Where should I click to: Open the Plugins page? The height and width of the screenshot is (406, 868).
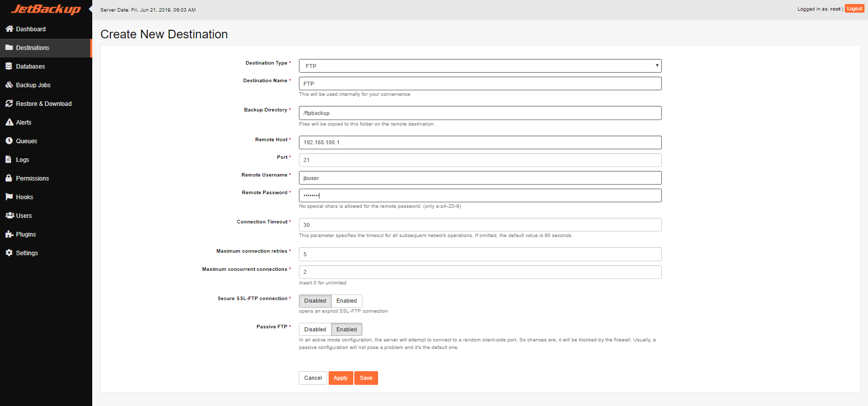pyautogui.click(x=46, y=235)
